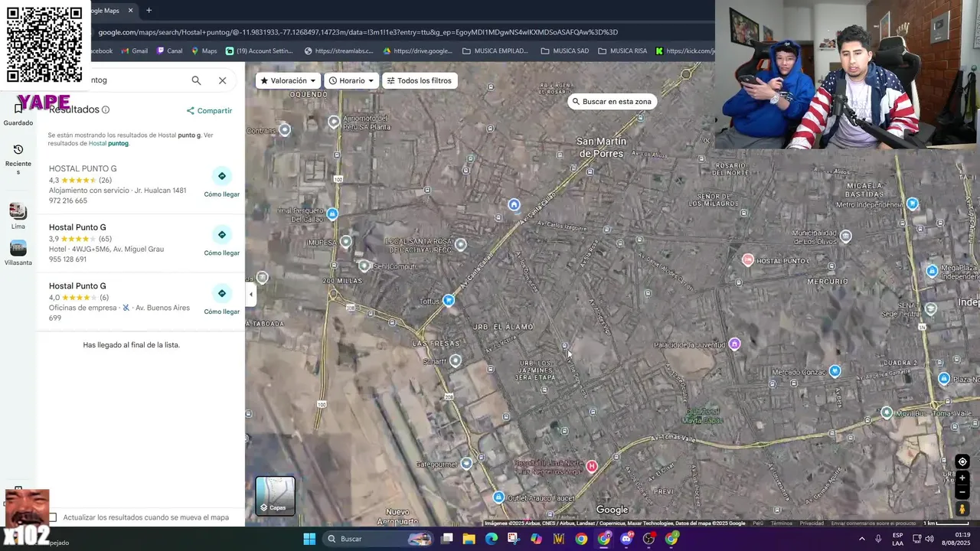Open the Canal Twitch bookmark

click(170, 51)
